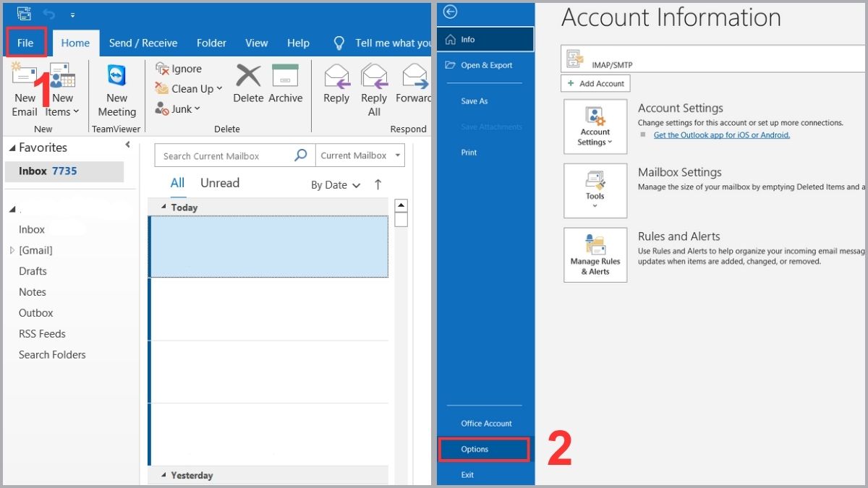
Task: Open the Mailbox Tools button
Action: (x=595, y=191)
